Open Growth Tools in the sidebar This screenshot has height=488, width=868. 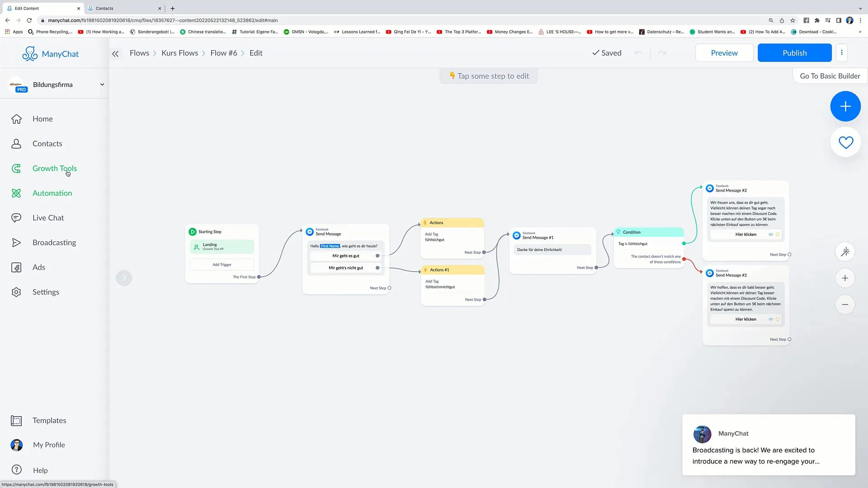[54, 169]
